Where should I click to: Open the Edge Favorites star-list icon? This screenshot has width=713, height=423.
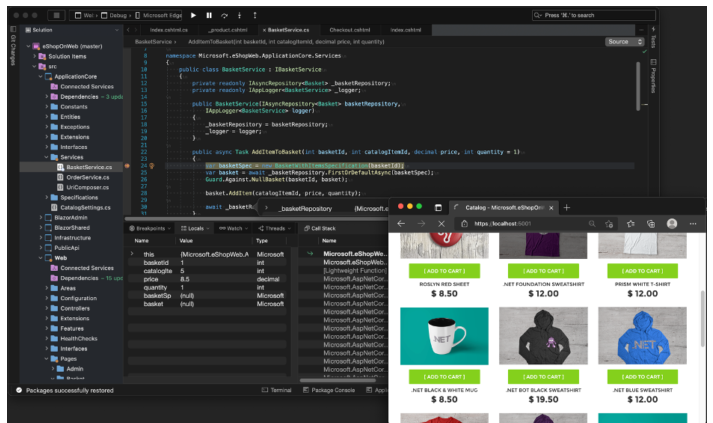tap(631, 224)
